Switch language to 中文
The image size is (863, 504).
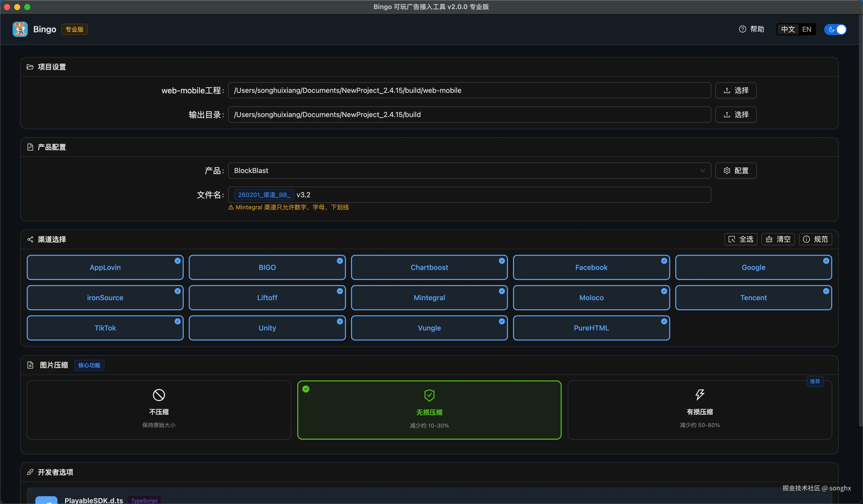(x=788, y=30)
